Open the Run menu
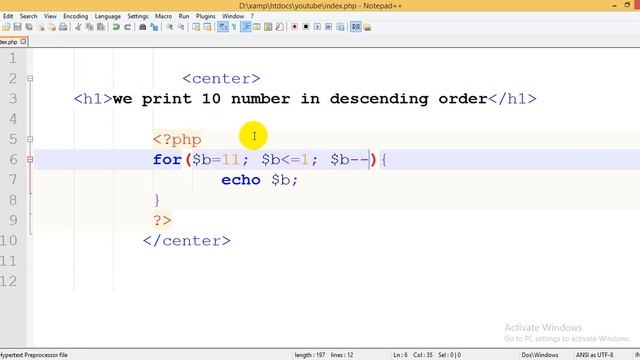This screenshot has width=640, height=360. [x=184, y=16]
